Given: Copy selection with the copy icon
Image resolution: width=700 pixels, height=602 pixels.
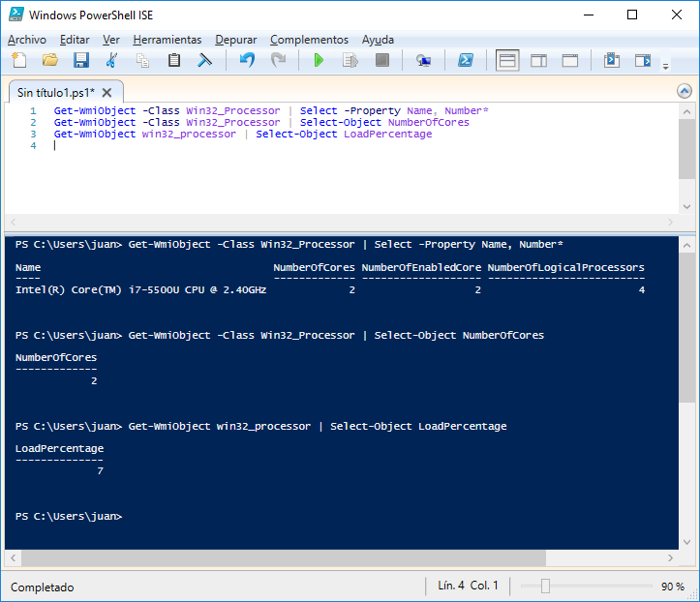Looking at the screenshot, I should click(x=143, y=60).
